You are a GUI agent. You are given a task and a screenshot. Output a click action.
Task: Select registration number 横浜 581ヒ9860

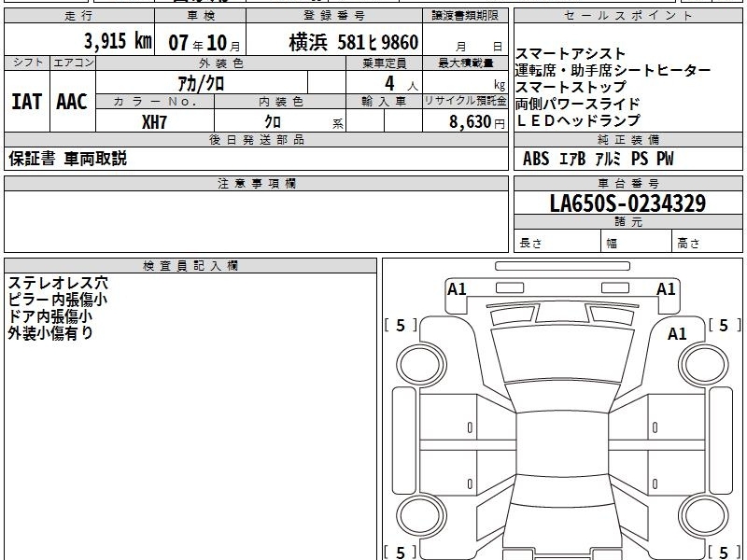coord(354,42)
